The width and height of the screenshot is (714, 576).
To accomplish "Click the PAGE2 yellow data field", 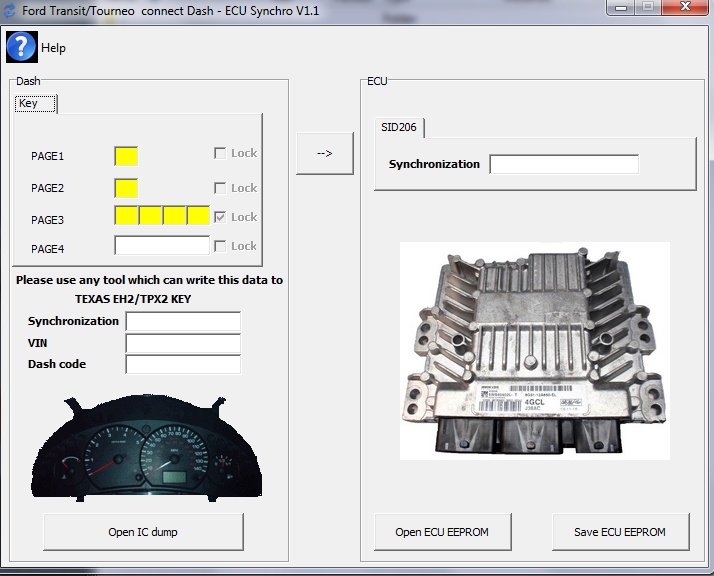I will (126, 188).
